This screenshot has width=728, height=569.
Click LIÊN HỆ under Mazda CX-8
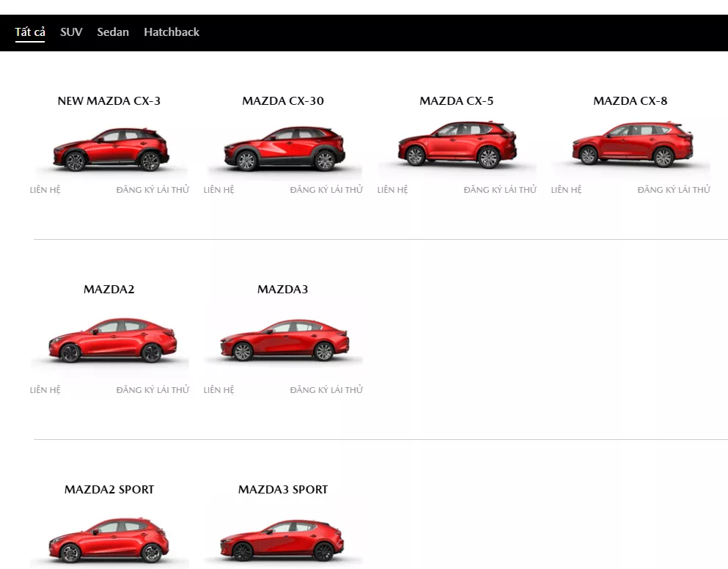tap(566, 189)
